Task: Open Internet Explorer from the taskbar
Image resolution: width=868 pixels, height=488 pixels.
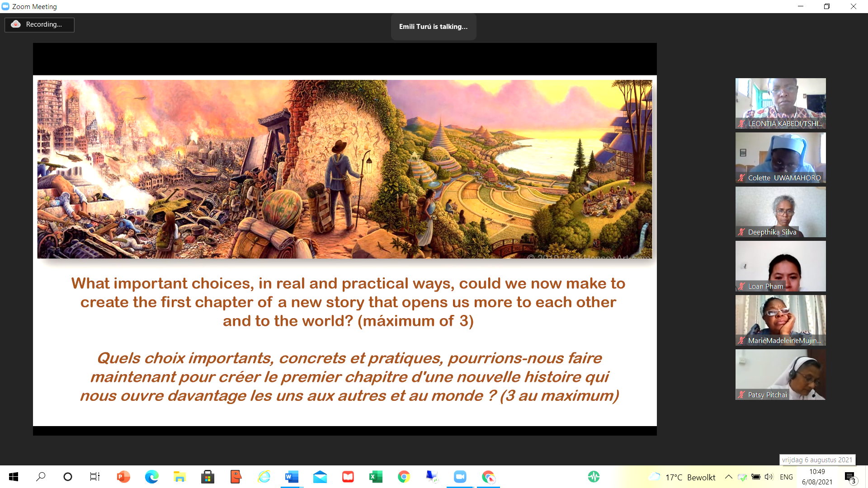Action: pos(264,477)
